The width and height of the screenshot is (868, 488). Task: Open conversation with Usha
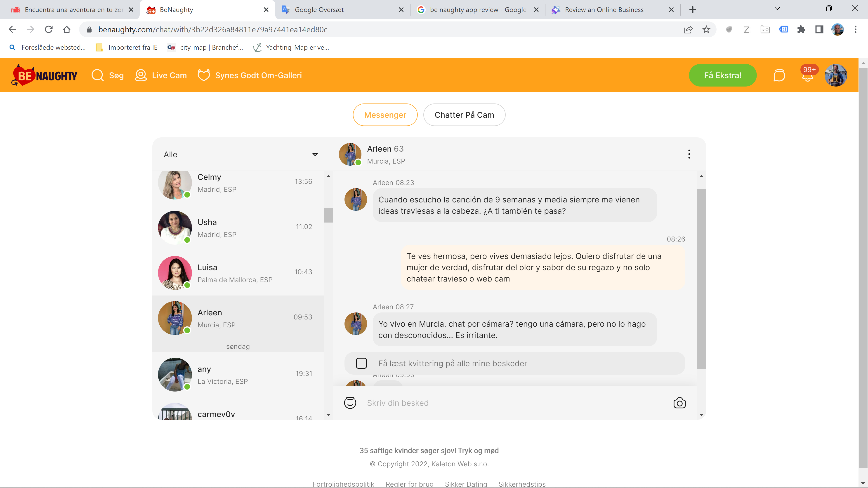(x=238, y=228)
